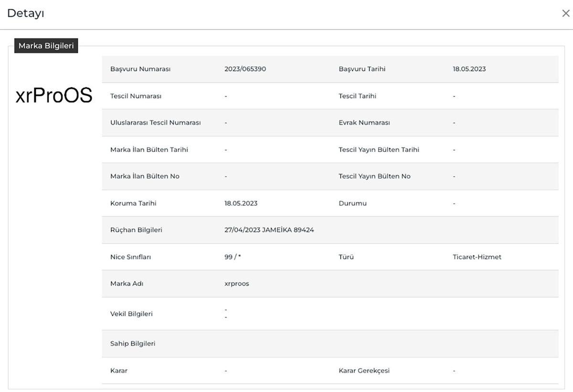Select the Rüçhan Bilgileri value with JAMEİKA

point(269,230)
